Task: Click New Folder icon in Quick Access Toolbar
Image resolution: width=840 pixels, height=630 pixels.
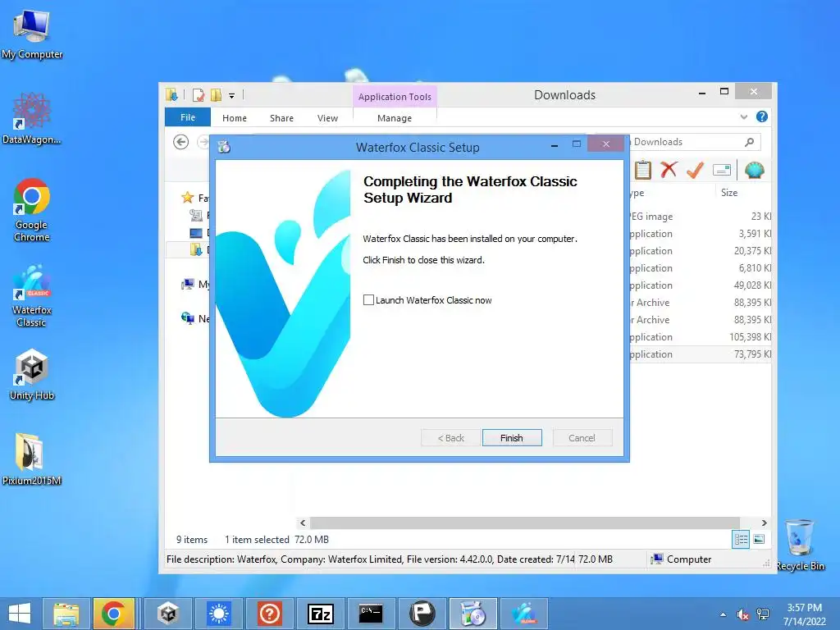Action: 216,95
